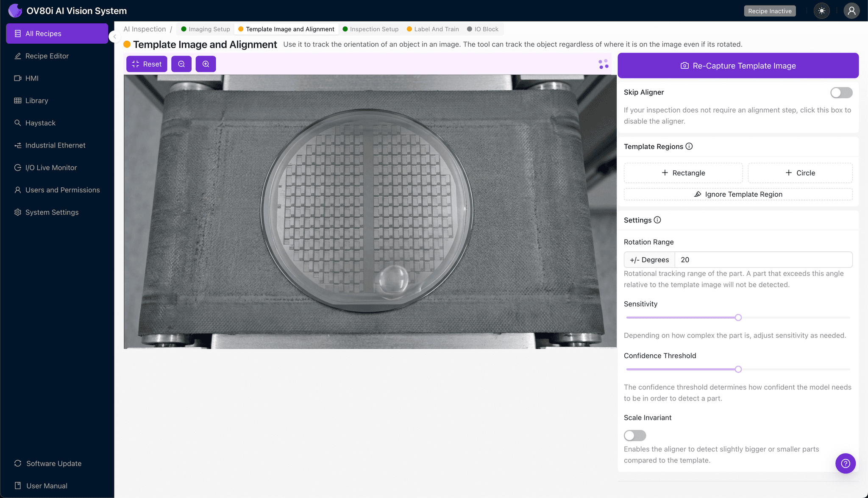Go to HMI in the sidebar

[57, 78]
